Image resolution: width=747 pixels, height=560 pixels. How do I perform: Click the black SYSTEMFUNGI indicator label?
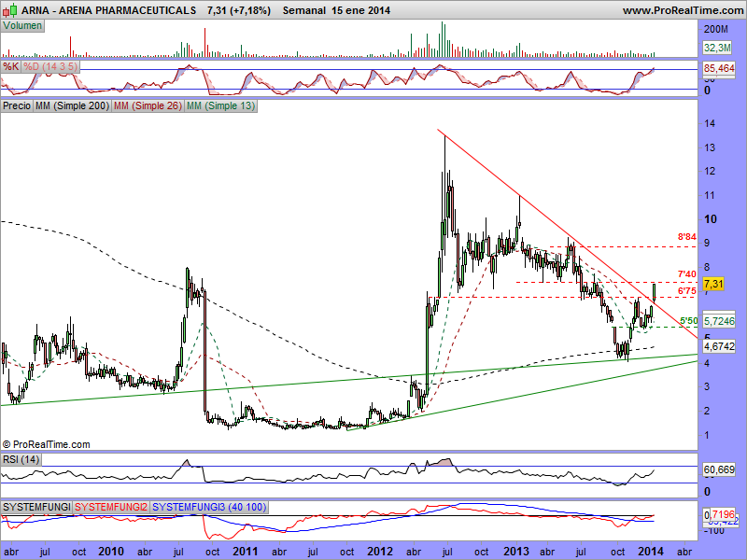click(x=36, y=507)
